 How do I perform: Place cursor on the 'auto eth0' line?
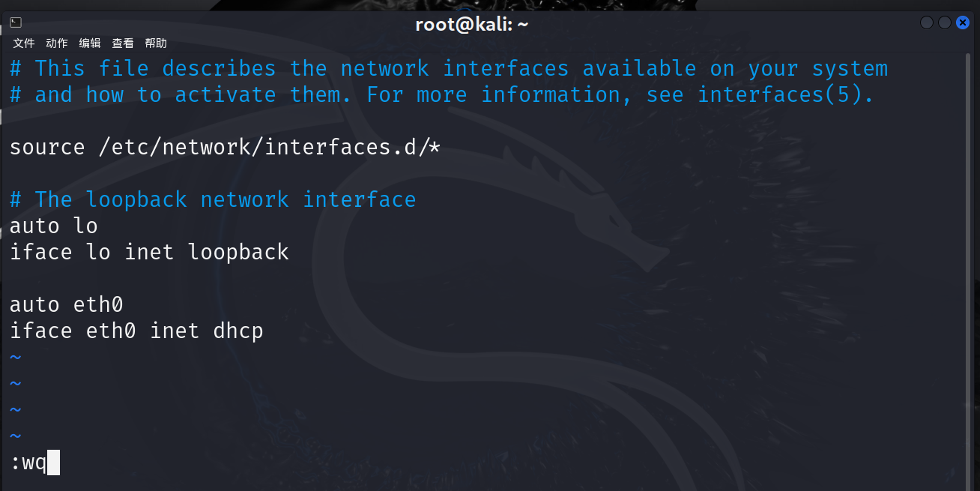coord(66,304)
